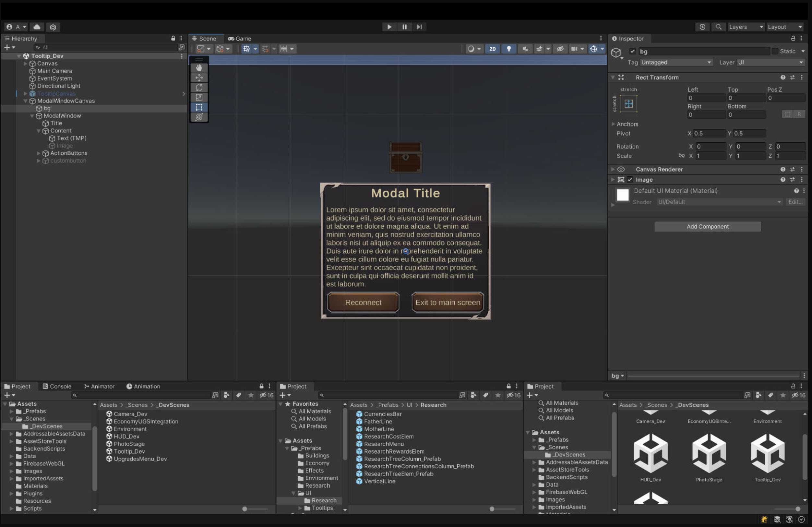812x527 pixels.
Task: Toggle 2D view mode in Scene
Action: (492, 49)
